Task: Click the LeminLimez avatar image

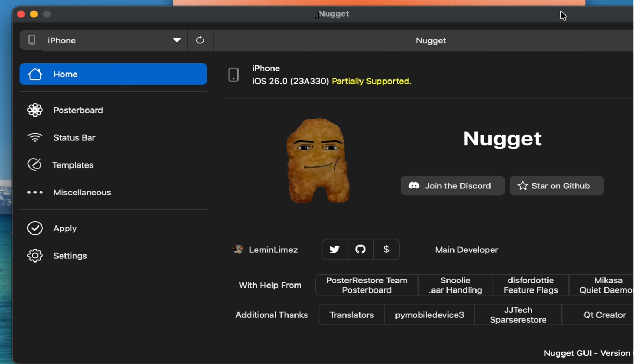Action: click(238, 249)
